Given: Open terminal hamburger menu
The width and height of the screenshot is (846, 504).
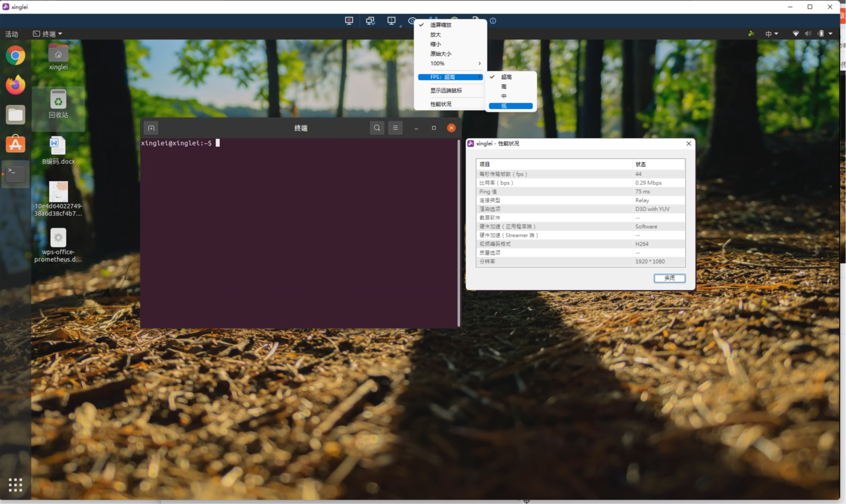Looking at the screenshot, I should click(395, 128).
